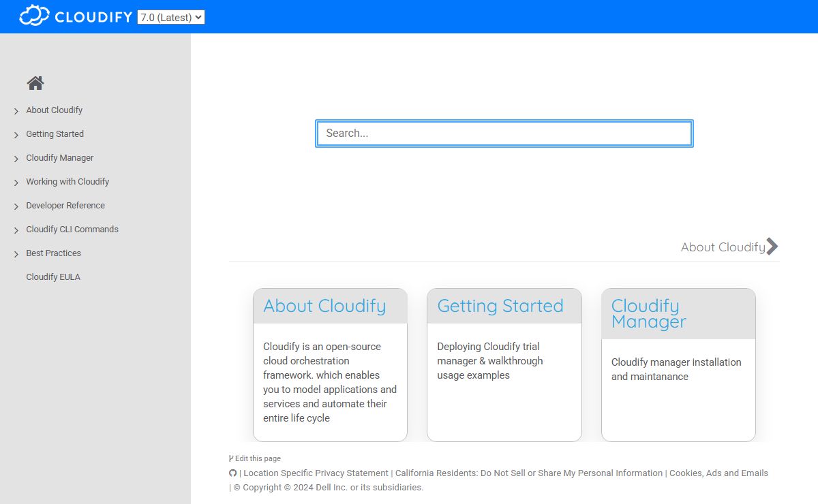Click the CLOUDIFY wordmark in header
The height and width of the screenshot is (504, 818).
(93, 17)
